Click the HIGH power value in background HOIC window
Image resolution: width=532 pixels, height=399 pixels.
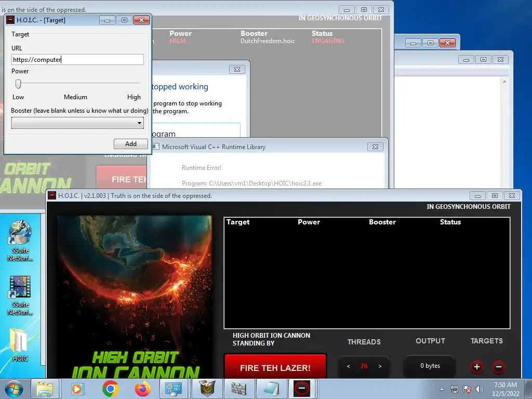(178, 41)
